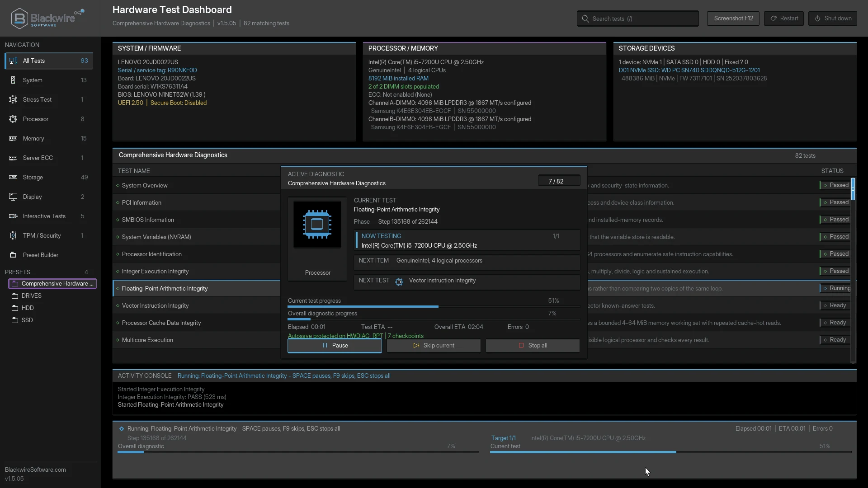868x488 pixels.
Task: Open the All Tests navigation item
Action: click(49, 61)
